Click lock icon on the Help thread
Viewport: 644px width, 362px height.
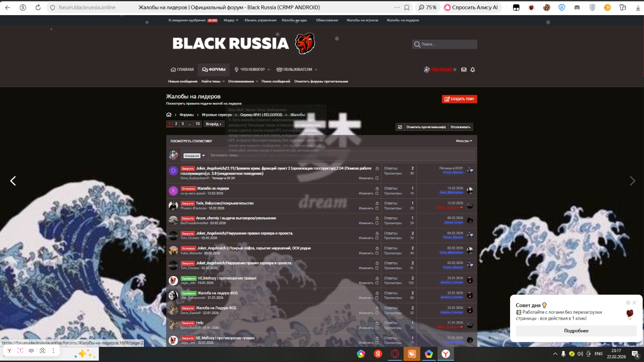377,323
